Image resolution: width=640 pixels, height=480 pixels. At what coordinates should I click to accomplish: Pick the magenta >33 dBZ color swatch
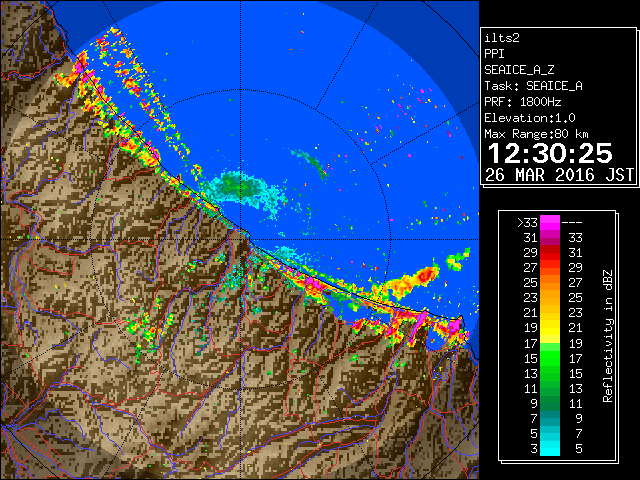[550, 223]
